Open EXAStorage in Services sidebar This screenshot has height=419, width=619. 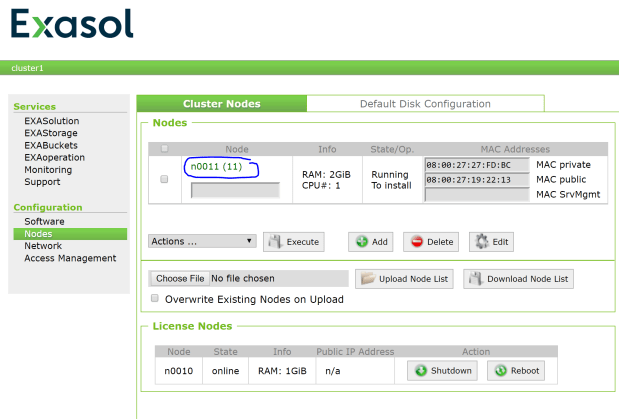point(50,133)
